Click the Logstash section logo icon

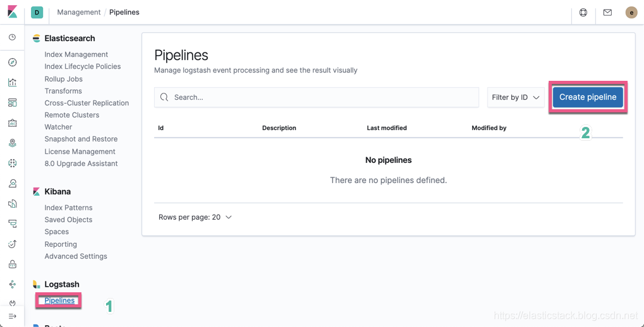pyautogui.click(x=37, y=284)
